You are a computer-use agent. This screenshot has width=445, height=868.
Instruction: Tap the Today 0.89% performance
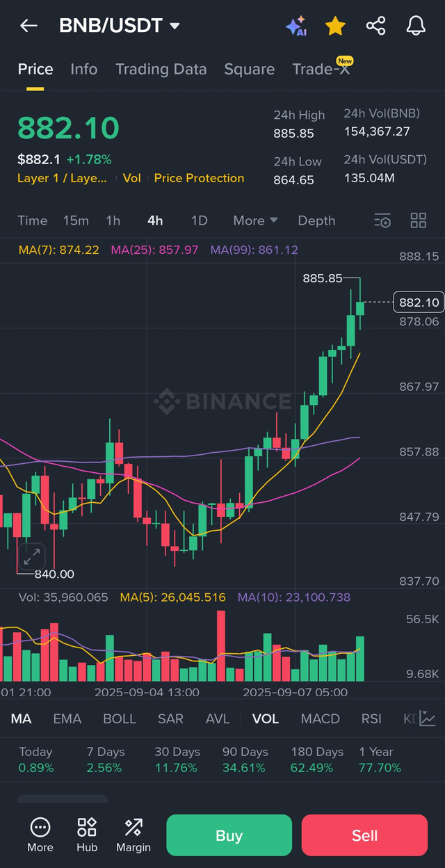pyautogui.click(x=36, y=759)
